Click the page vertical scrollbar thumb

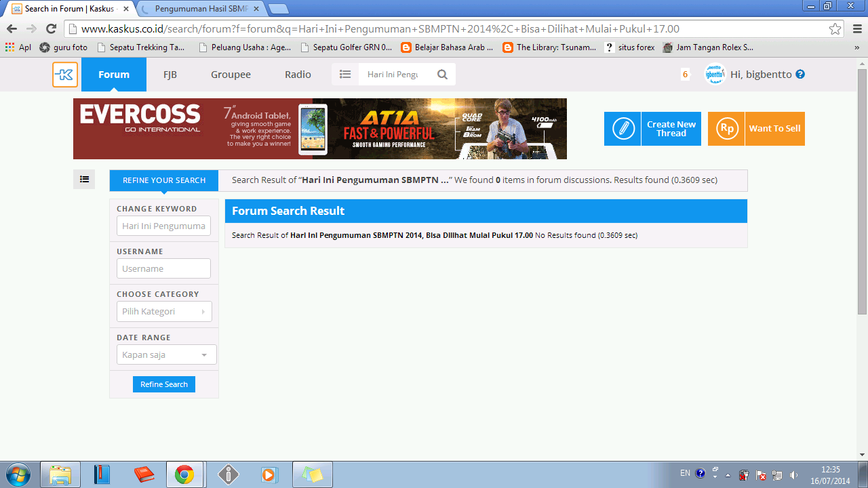tap(862, 191)
